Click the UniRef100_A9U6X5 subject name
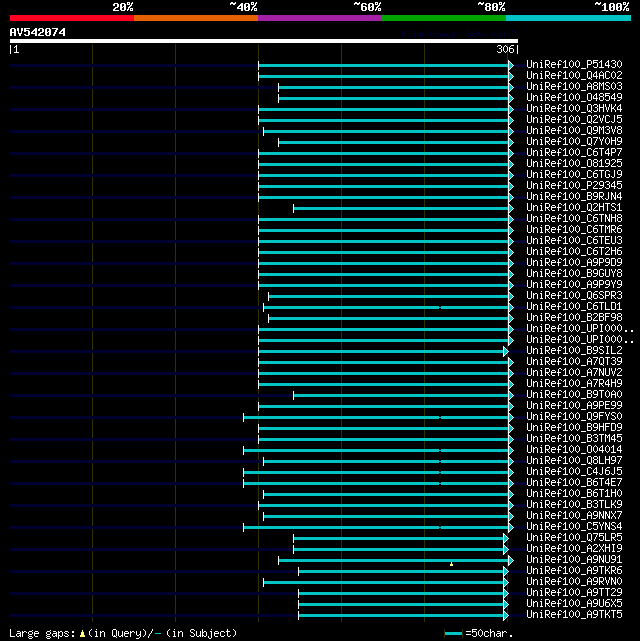This screenshot has width=640, height=641. tap(574, 604)
